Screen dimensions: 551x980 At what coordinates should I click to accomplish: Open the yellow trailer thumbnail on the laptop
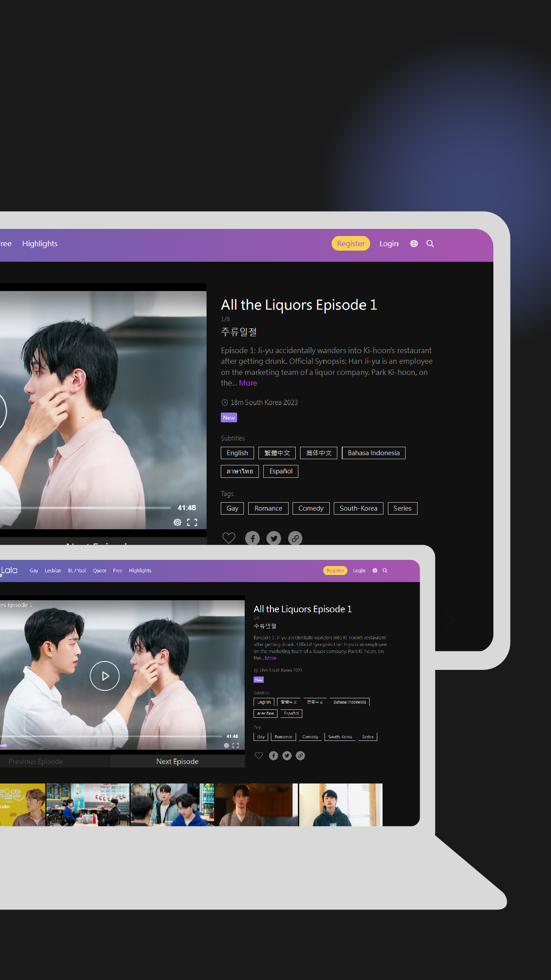pyautogui.click(x=23, y=805)
